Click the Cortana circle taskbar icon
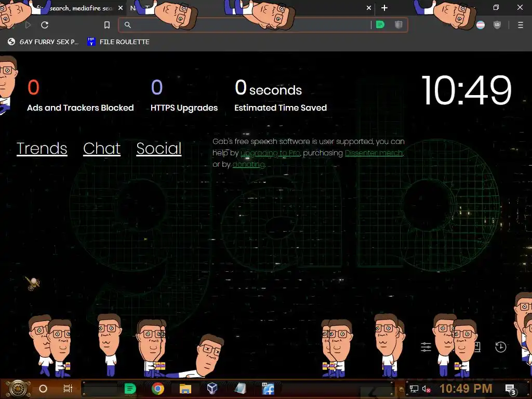This screenshot has height=399, width=532. point(43,389)
